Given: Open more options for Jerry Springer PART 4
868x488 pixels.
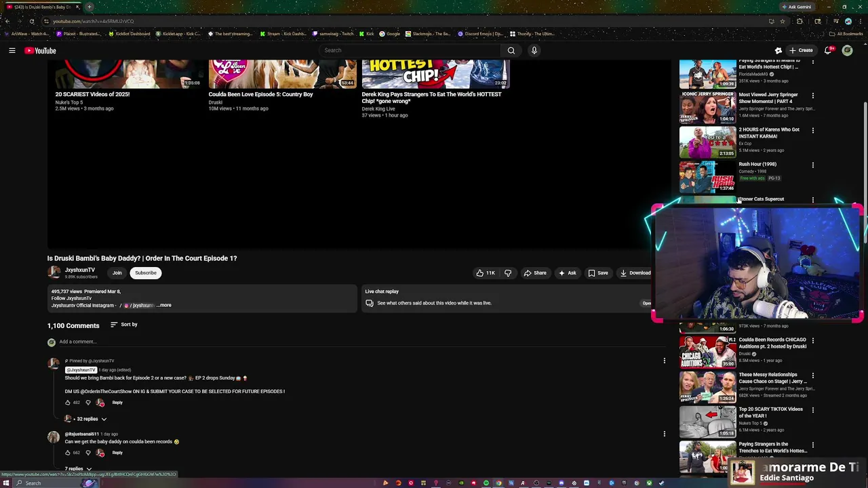Looking at the screenshot, I should tap(813, 96).
